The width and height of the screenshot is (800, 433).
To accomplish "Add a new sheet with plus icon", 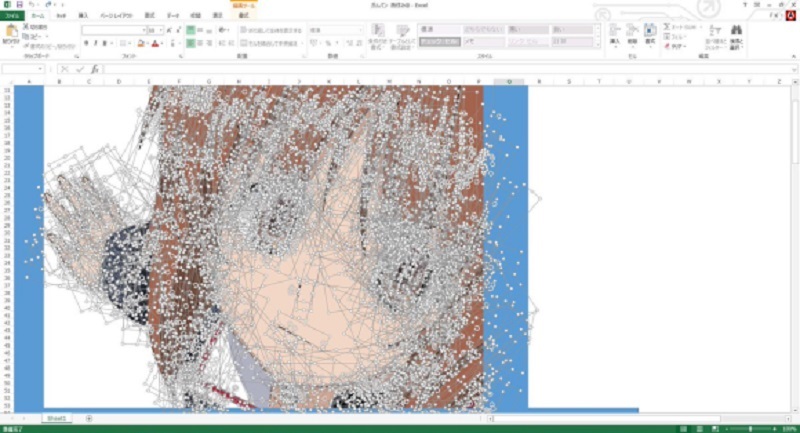I will pos(89,419).
